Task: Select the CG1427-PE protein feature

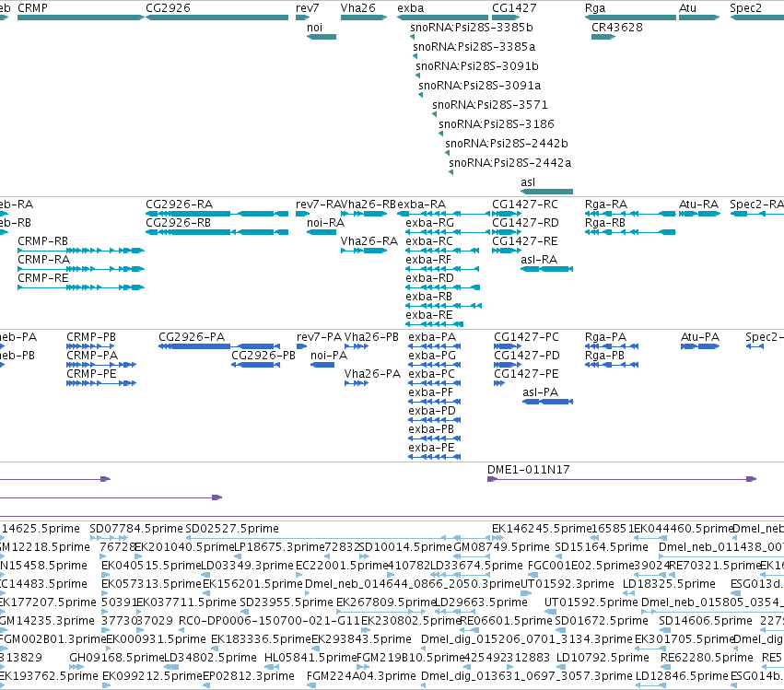Action: (x=499, y=383)
